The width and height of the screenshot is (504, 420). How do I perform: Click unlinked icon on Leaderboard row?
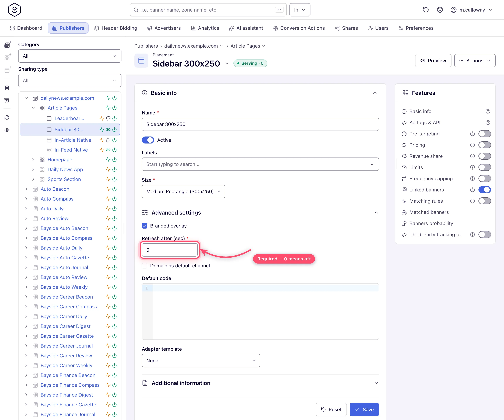tap(108, 118)
